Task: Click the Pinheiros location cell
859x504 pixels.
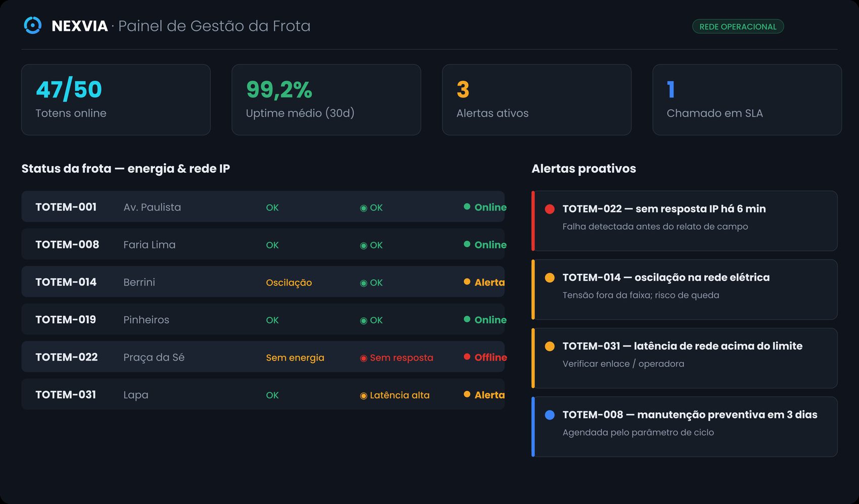Action: click(x=146, y=320)
